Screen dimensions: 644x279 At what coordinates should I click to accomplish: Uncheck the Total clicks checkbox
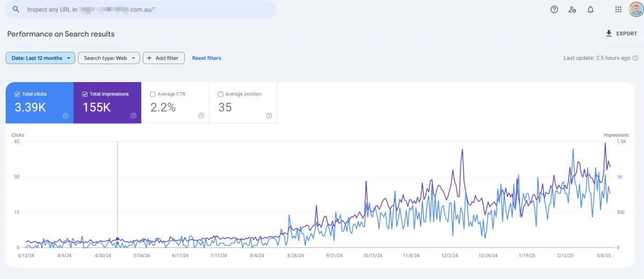pos(17,94)
